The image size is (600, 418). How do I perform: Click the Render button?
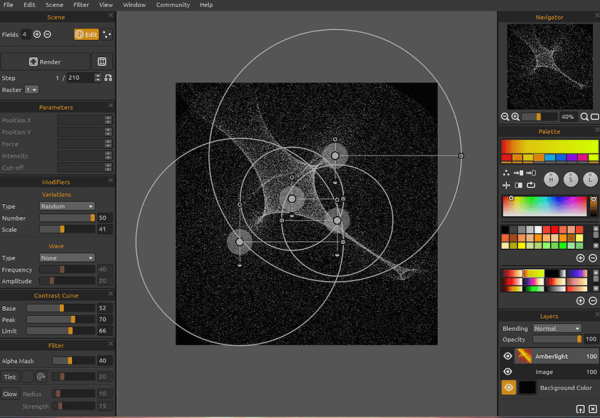(x=45, y=62)
